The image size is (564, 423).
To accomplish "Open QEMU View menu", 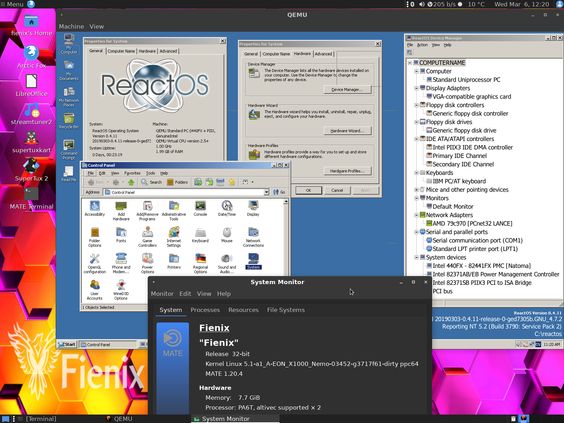I will pos(96,27).
